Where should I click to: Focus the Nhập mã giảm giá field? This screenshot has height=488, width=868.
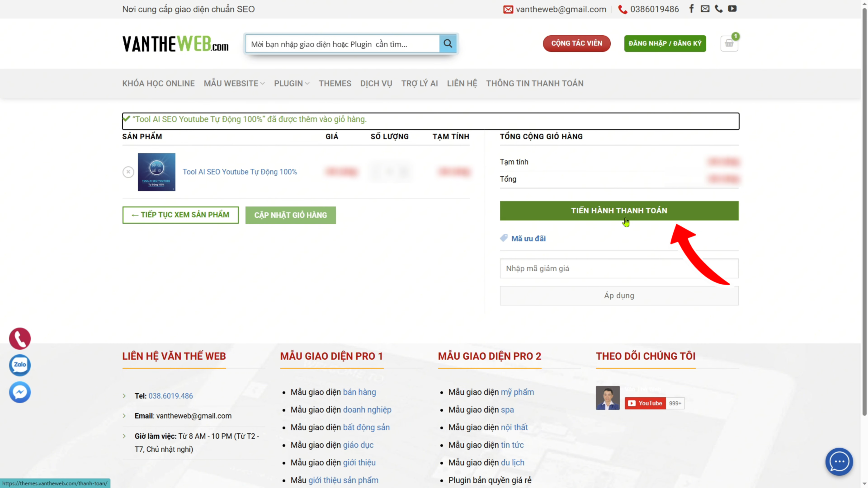(619, 268)
